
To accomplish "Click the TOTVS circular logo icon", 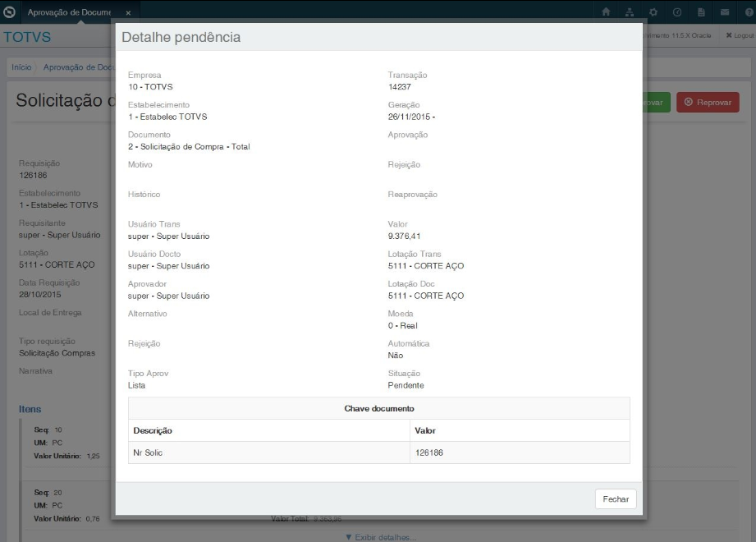I will point(9,12).
